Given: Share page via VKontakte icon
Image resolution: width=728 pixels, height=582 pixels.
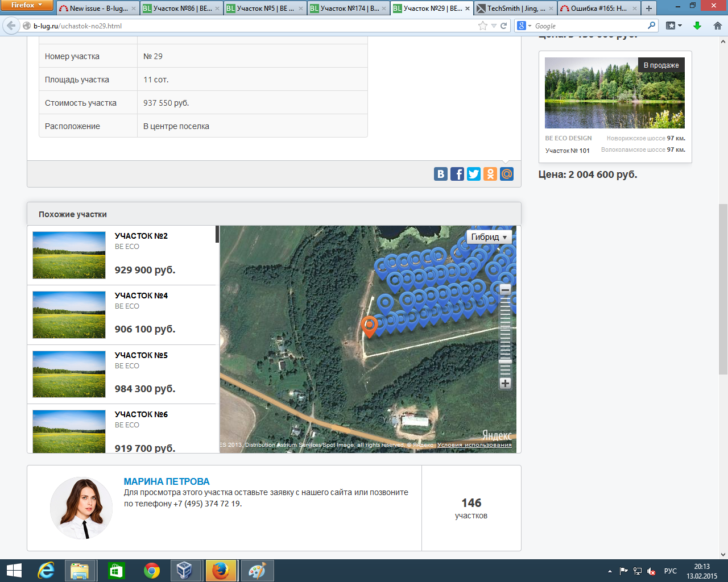Looking at the screenshot, I should [441, 174].
